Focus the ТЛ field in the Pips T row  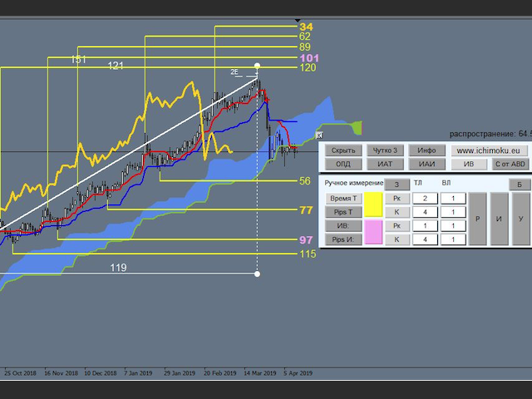click(x=425, y=212)
